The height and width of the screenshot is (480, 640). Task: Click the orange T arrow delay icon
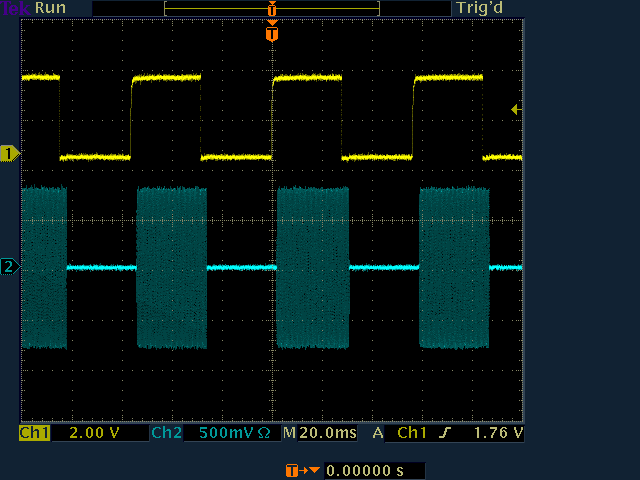(302, 471)
